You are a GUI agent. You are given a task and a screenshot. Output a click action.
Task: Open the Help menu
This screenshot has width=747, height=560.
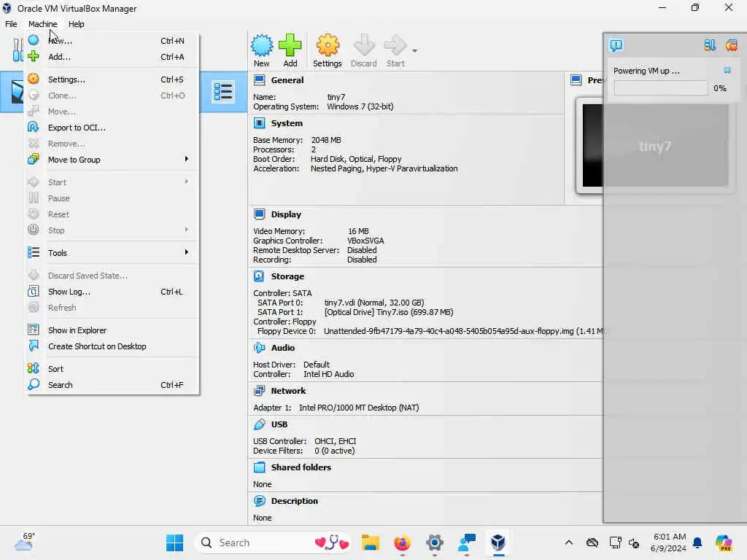pos(76,24)
